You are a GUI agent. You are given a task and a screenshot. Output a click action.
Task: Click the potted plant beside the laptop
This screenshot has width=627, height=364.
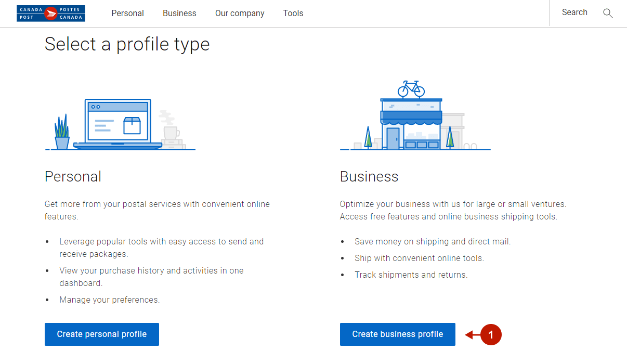62,134
